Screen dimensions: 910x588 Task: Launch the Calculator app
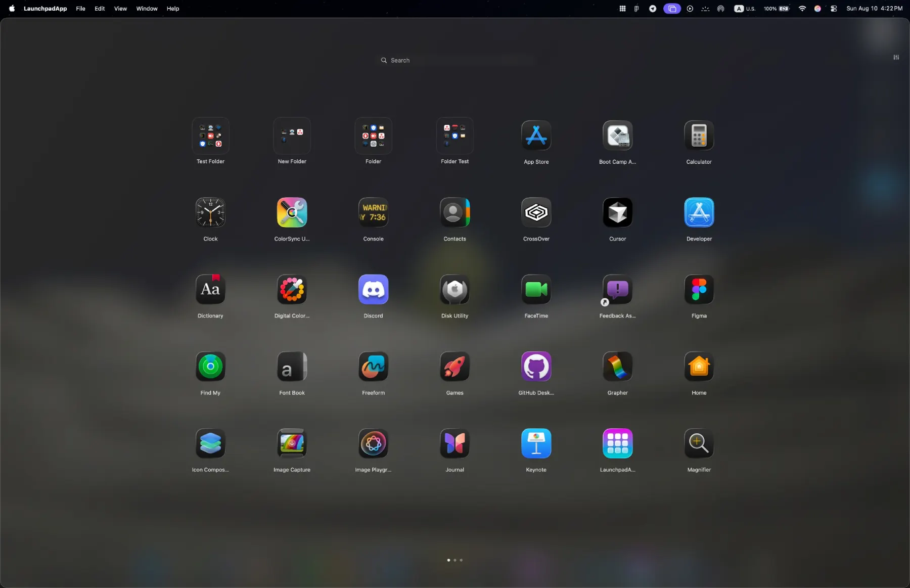coord(699,135)
